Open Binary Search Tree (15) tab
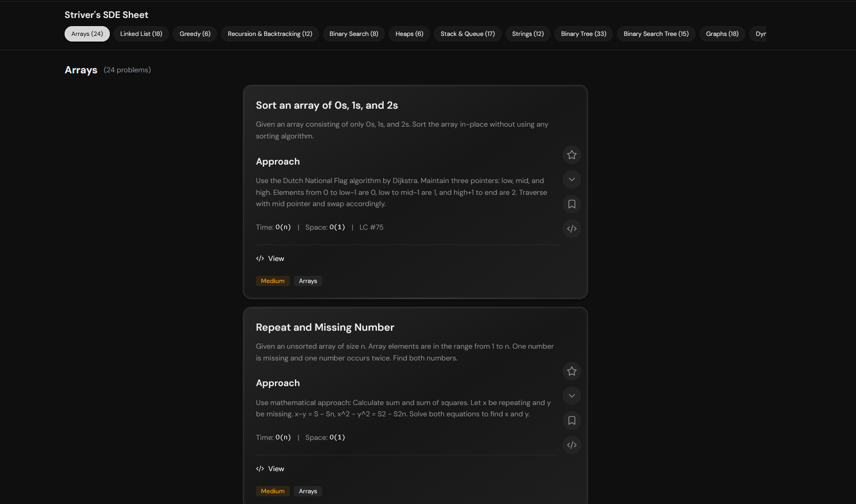This screenshot has width=856, height=504. click(x=656, y=34)
